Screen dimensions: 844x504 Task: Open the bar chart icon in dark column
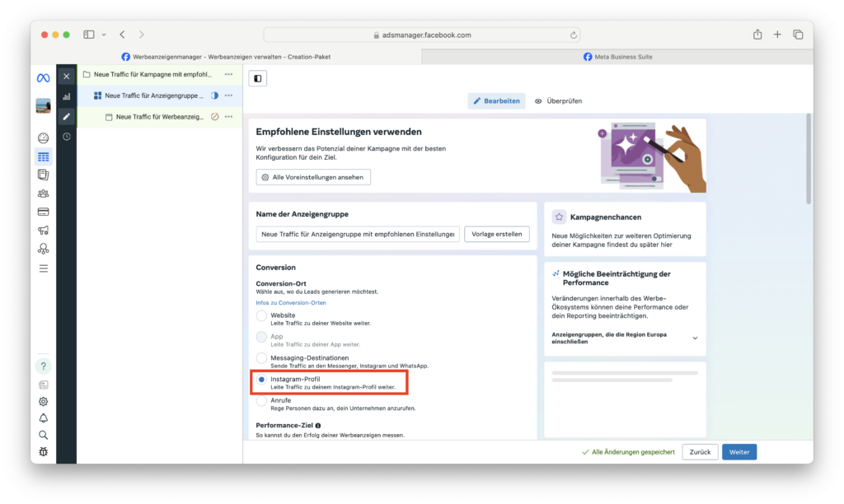click(x=66, y=97)
